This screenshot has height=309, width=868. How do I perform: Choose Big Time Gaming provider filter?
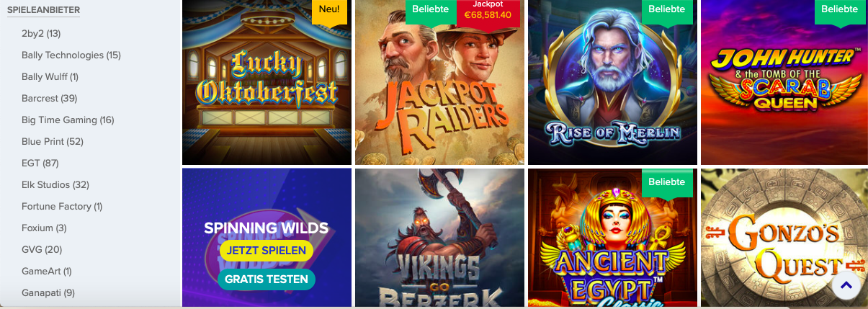[x=68, y=120]
